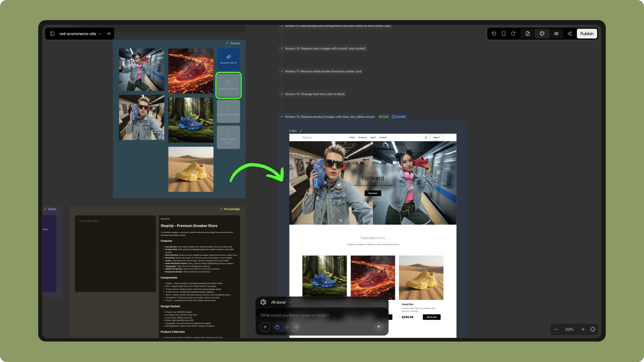
Task: Select the yellow desert sneaker asset
Action: pyautogui.click(x=191, y=169)
